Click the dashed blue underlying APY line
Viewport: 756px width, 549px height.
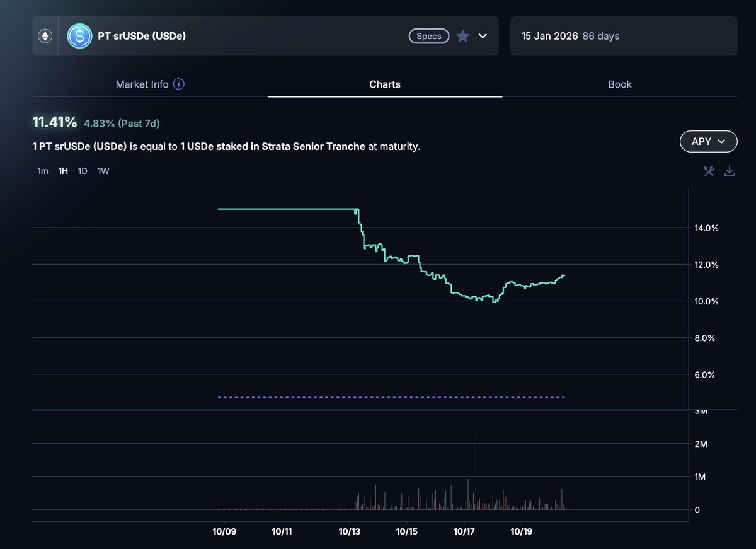[x=391, y=397]
